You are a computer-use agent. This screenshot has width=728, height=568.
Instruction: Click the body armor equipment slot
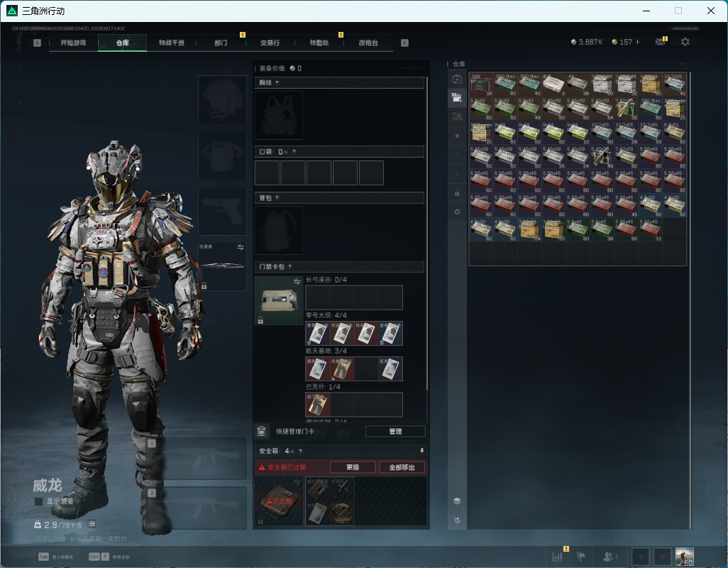222,155
